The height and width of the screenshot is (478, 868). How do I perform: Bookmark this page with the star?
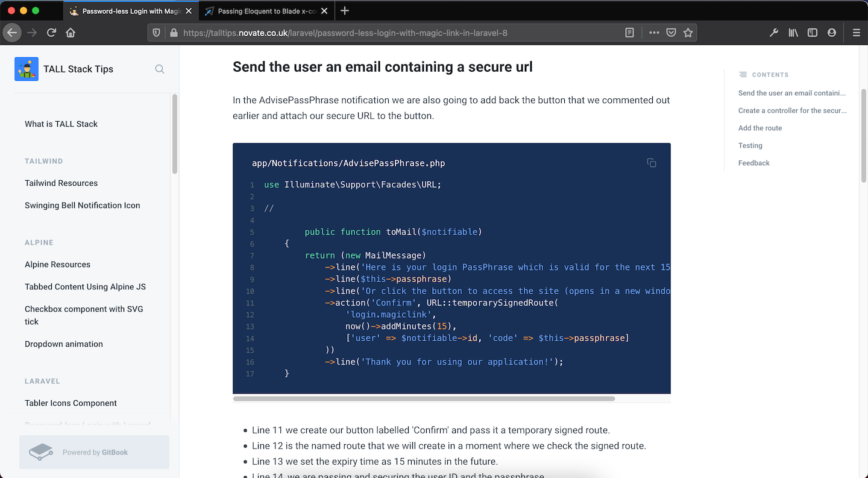click(x=688, y=33)
